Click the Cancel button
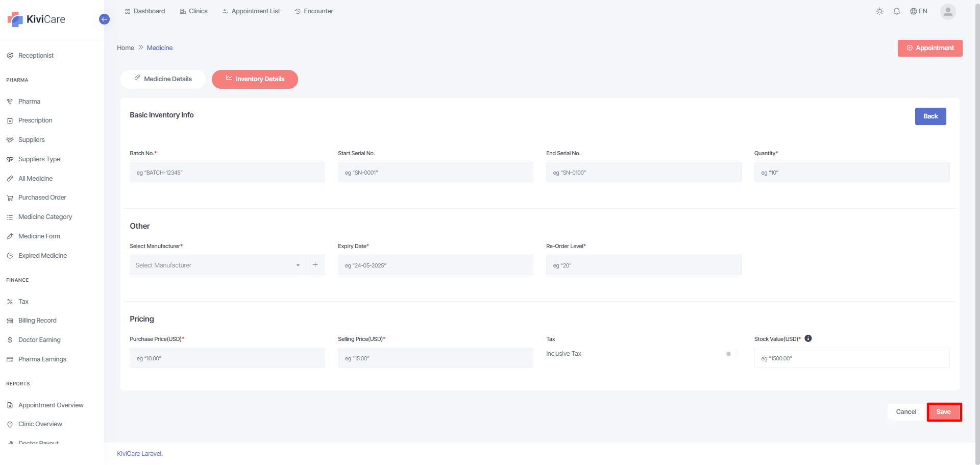The height and width of the screenshot is (465, 980). [906, 412]
